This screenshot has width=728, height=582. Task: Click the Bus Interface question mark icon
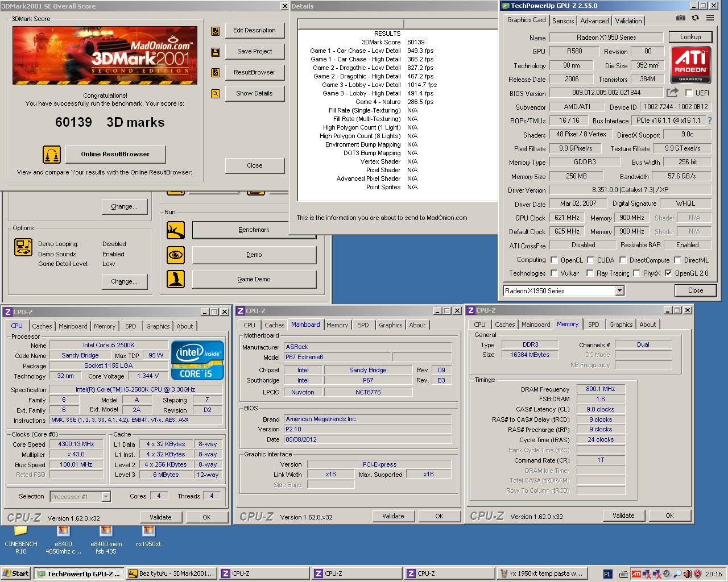click(710, 120)
